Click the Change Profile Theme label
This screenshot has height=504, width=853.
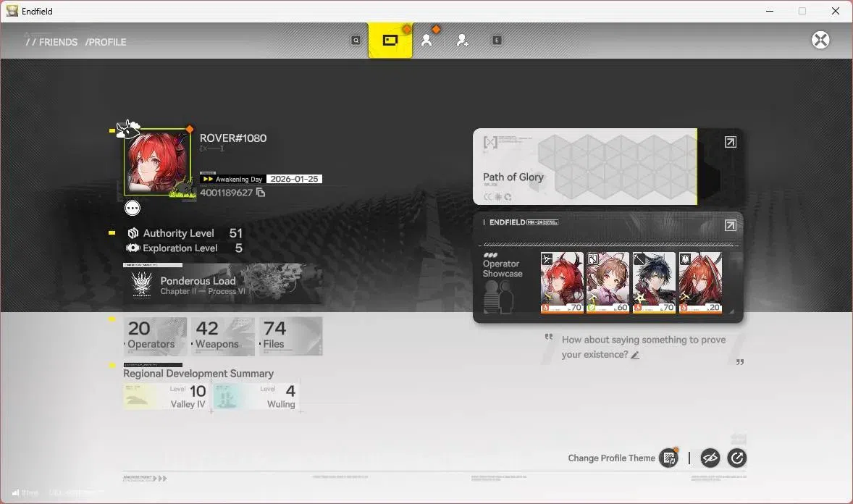(x=611, y=458)
